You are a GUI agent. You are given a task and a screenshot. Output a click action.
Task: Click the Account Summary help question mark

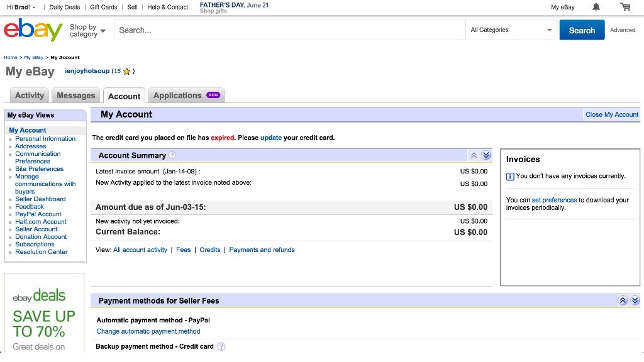(172, 155)
